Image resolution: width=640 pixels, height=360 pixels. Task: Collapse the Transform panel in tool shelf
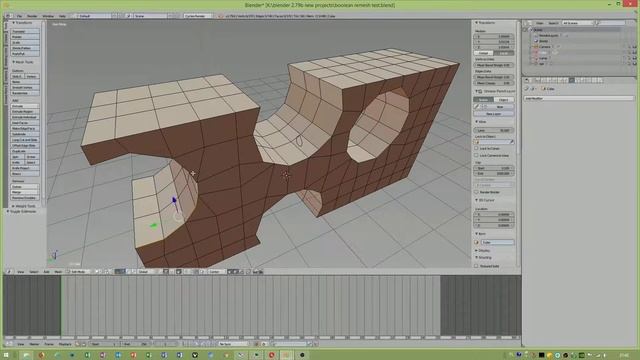click(22, 23)
